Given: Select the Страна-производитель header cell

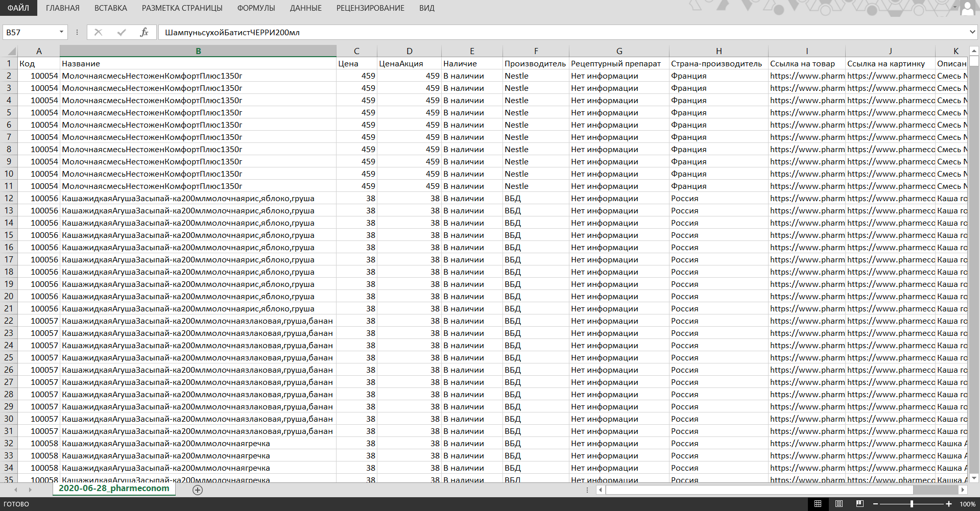Looking at the screenshot, I should 719,63.
